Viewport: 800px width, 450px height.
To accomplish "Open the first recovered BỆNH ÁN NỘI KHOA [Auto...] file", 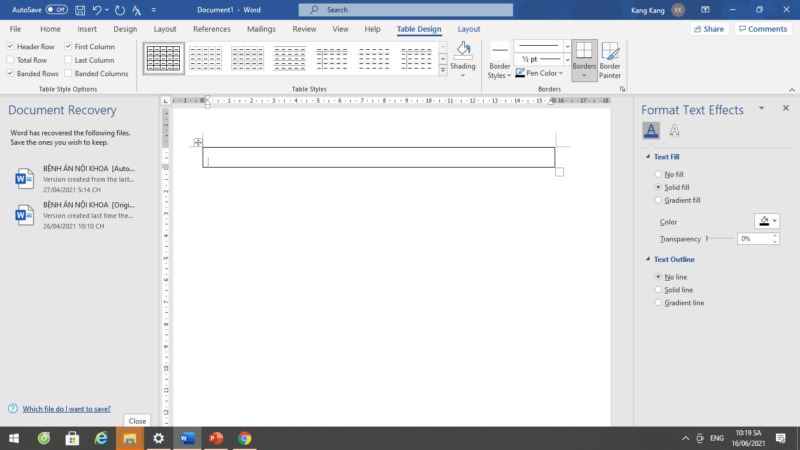I will click(76, 179).
